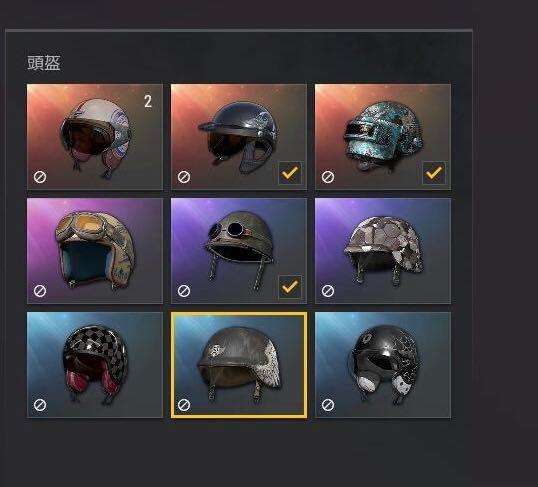The image size is (538, 487).
Task: Click prohibited icon on black visor helmet
Action: (184, 177)
